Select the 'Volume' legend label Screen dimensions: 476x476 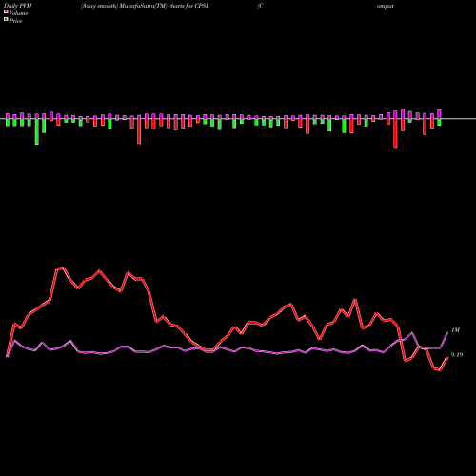(x=18, y=13)
